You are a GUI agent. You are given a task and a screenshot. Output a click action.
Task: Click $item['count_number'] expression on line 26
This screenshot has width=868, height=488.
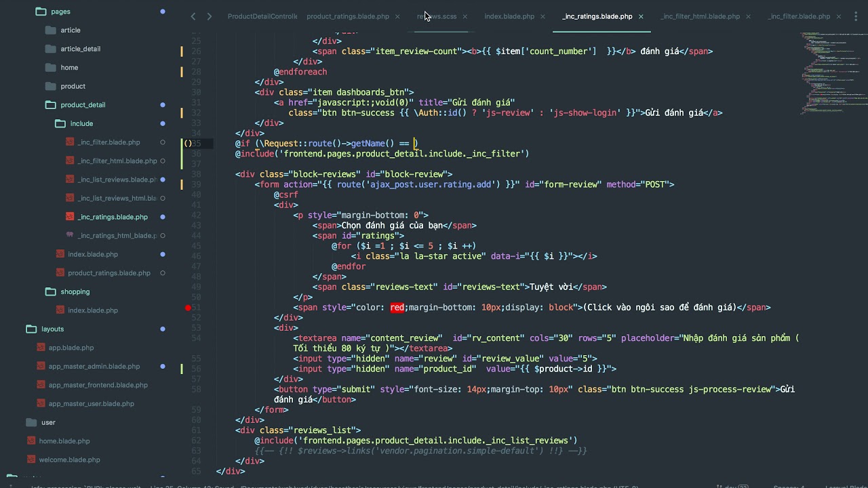[x=547, y=52]
